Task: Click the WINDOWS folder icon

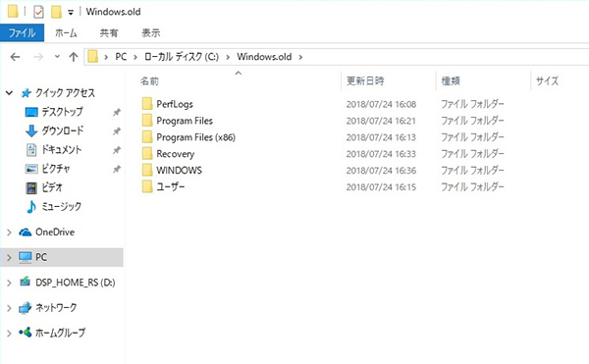Action: [147, 170]
